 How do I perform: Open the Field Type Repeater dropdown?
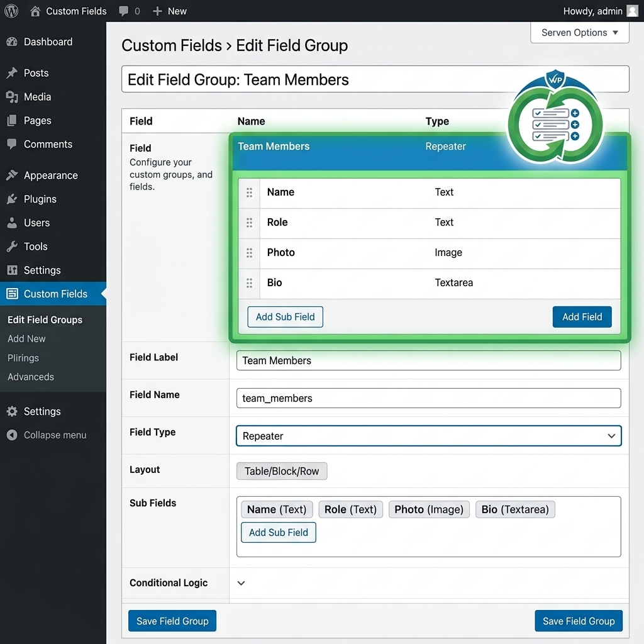click(x=428, y=436)
